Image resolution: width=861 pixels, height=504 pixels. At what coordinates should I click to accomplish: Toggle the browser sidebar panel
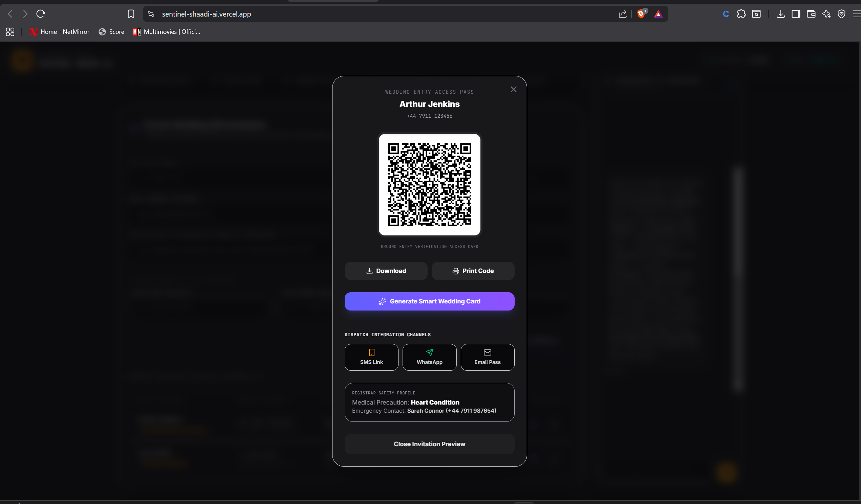(x=796, y=14)
